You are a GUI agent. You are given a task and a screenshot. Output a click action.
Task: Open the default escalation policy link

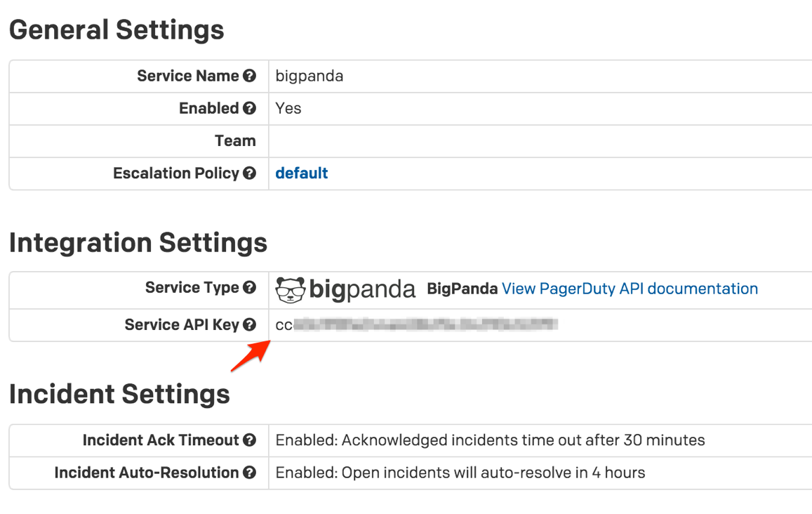[x=301, y=173]
